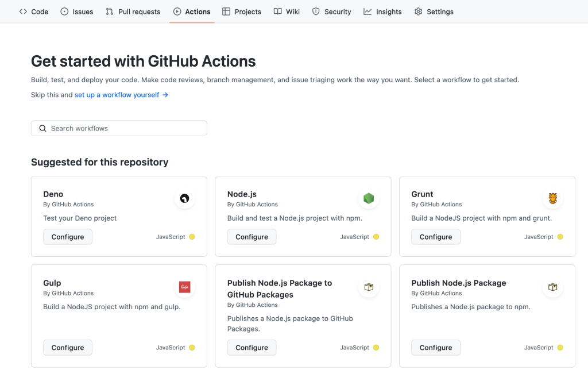Viewport: 588px width, 381px height.
Task: Click the magnifier icon in workflow search
Action: click(42, 129)
